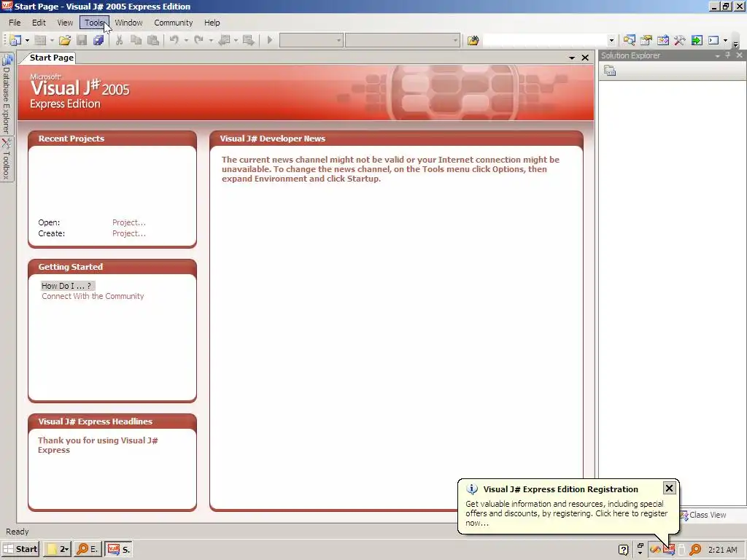Click the green-arrow Start Page toolbar icon
The width and height of the screenshot is (747, 560).
point(697,41)
